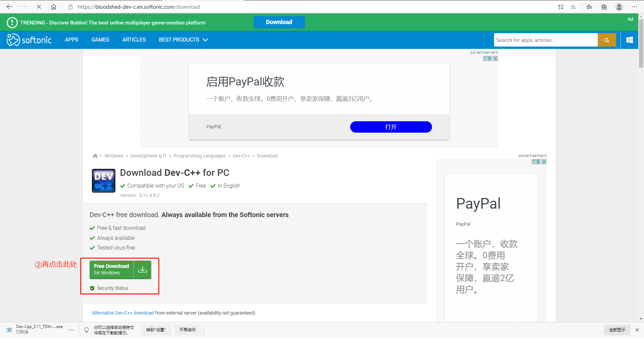The height and width of the screenshot is (338, 644).
Task: Expand the BEST PRODUCTS dropdown
Action: point(183,40)
